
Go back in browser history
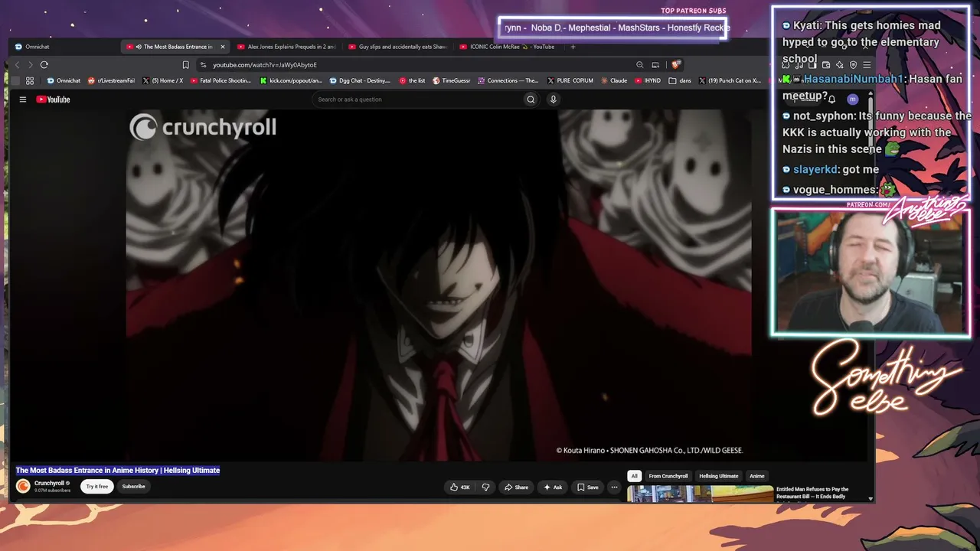tap(18, 65)
